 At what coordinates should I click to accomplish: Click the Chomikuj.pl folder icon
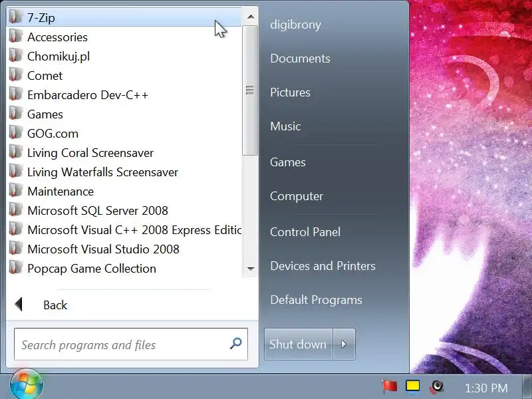pyautogui.click(x=15, y=56)
